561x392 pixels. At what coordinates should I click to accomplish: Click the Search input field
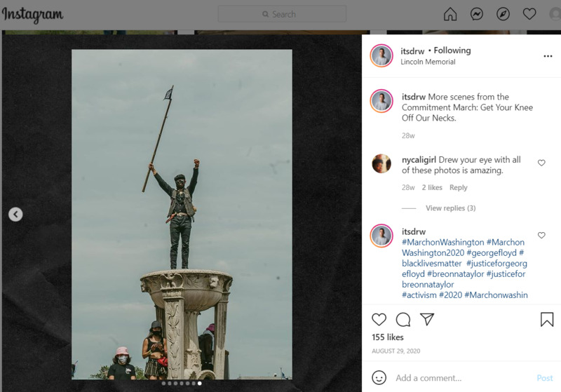(x=282, y=14)
